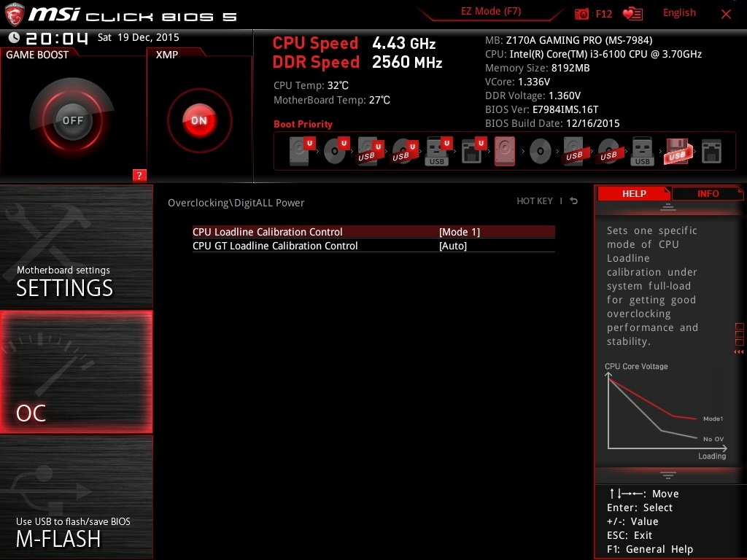747x560 pixels.
Task: Click the Boot Priority heading
Action: point(303,124)
